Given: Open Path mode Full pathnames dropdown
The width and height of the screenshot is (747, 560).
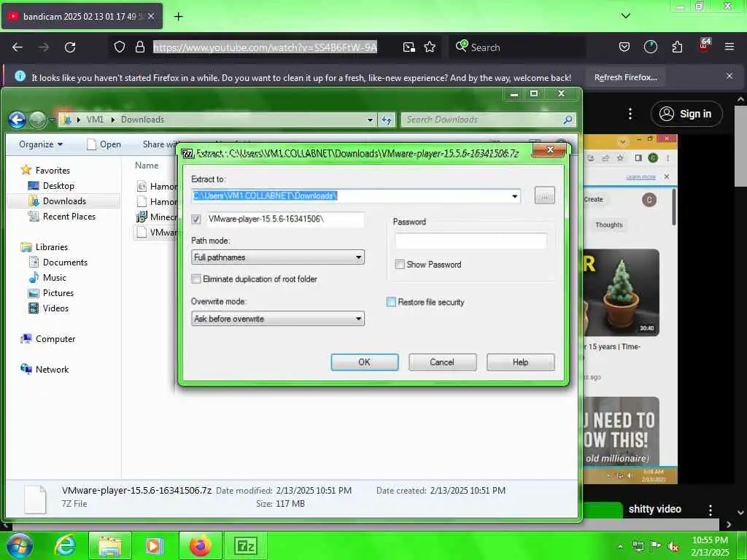Looking at the screenshot, I should 278,257.
